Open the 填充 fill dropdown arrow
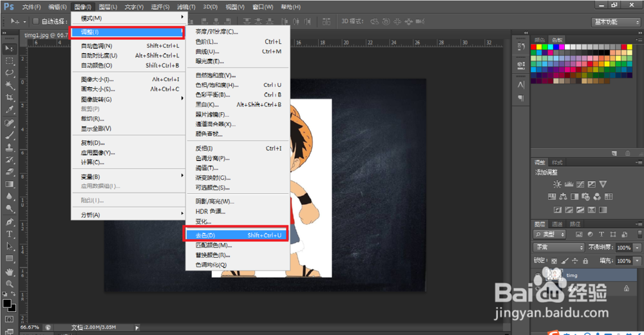The width and height of the screenshot is (644, 335). pos(637,261)
